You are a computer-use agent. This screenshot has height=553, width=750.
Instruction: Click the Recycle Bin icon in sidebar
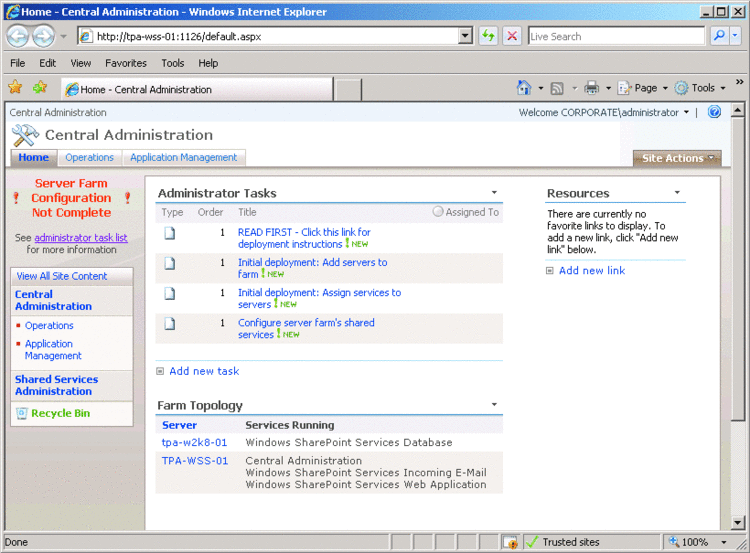point(22,413)
